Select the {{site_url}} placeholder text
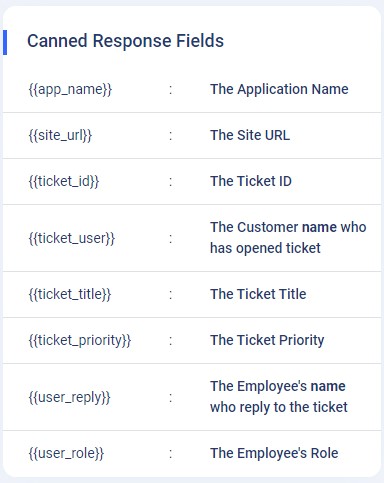This screenshot has width=384, height=483. (60, 135)
